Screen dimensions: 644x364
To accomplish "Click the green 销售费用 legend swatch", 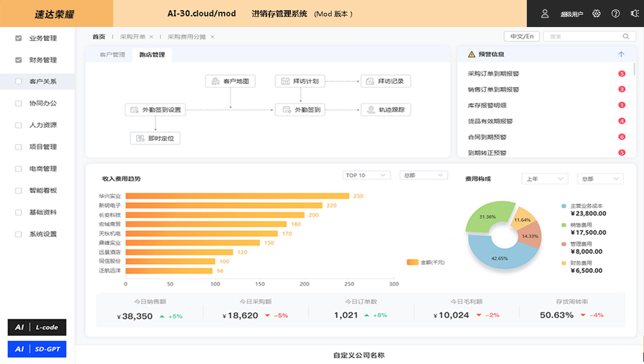I will [x=564, y=225].
